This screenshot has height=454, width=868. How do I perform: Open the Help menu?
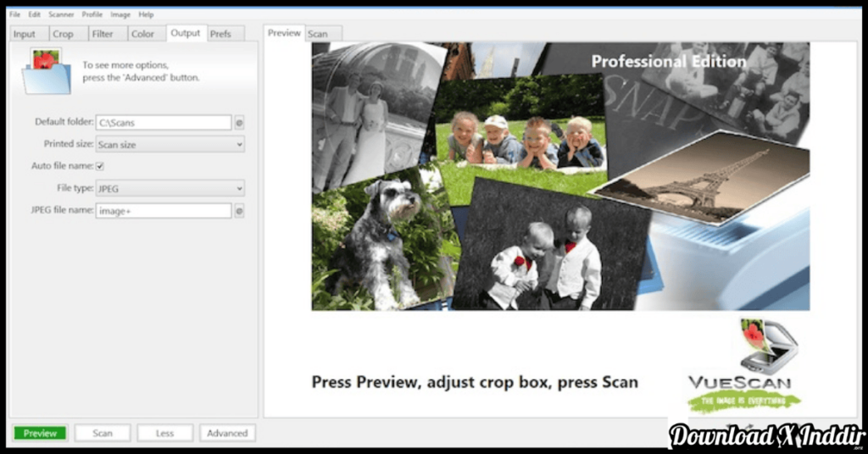[146, 14]
